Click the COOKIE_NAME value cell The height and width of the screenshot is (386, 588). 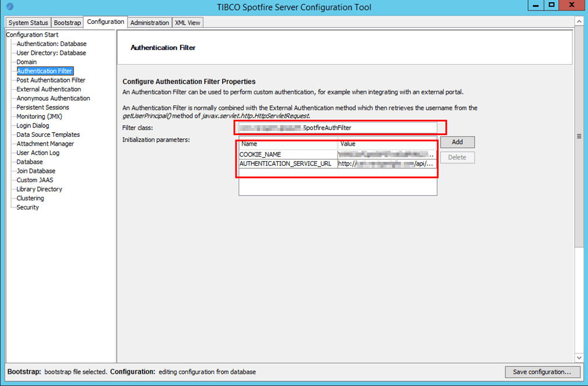[387, 154]
